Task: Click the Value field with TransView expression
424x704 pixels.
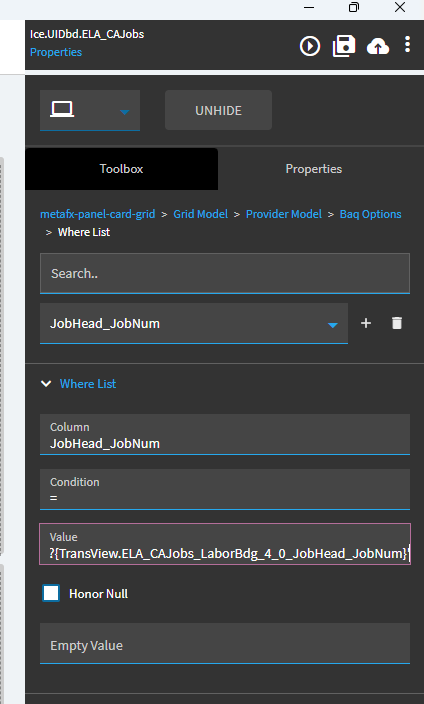Action: pos(225,544)
